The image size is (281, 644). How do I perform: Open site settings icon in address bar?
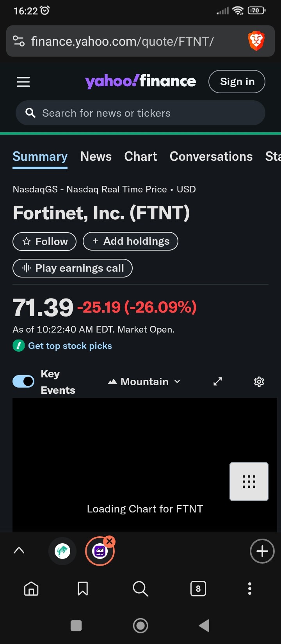[19, 41]
